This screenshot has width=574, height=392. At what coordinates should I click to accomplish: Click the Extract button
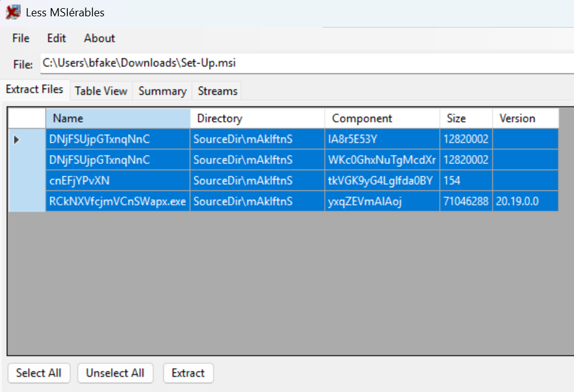point(188,373)
